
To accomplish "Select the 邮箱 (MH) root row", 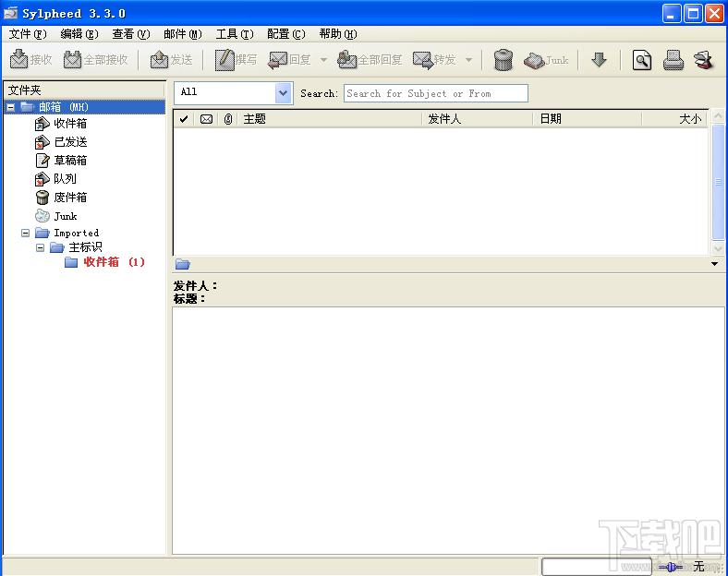I will pyautogui.click(x=84, y=107).
